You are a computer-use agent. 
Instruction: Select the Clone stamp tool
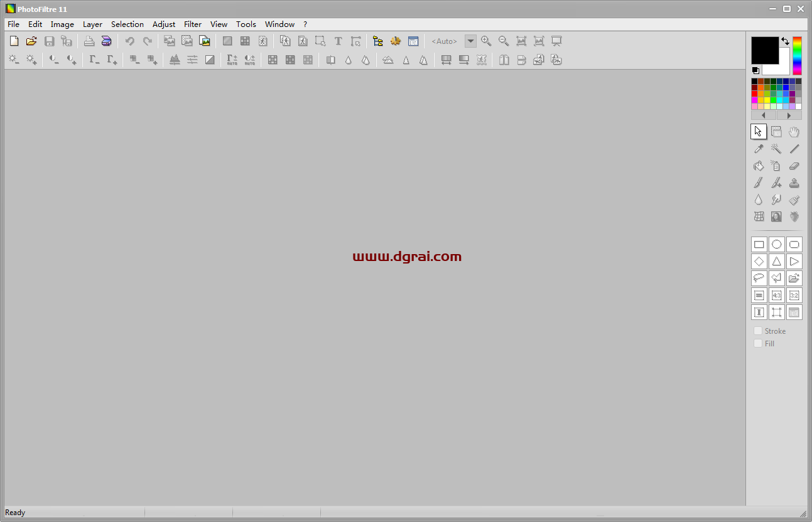click(x=794, y=183)
